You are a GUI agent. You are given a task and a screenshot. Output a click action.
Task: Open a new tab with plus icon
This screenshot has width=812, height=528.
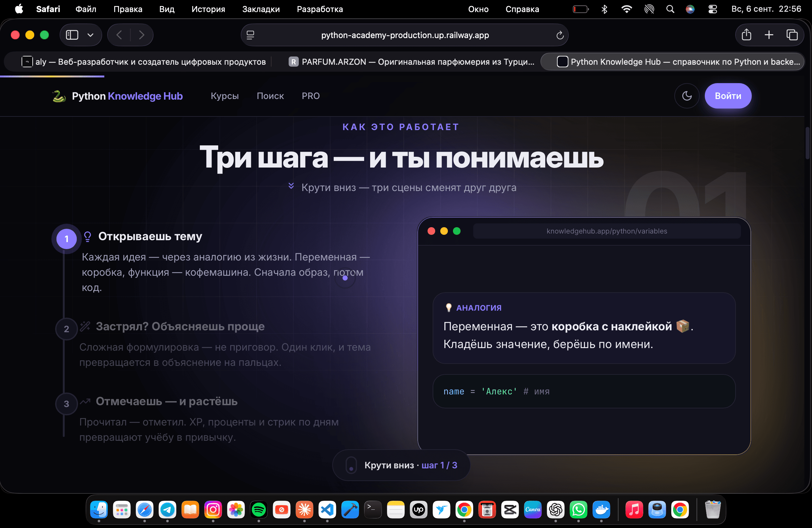click(769, 35)
